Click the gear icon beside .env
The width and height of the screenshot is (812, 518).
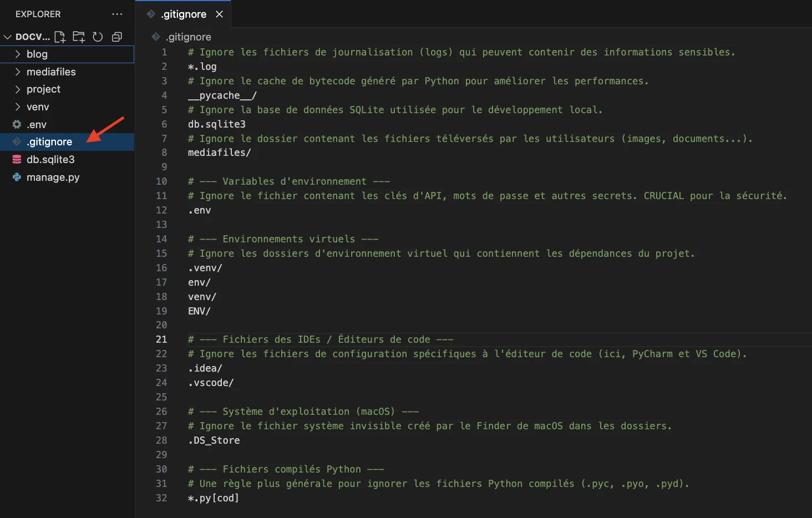pyautogui.click(x=17, y=124)
